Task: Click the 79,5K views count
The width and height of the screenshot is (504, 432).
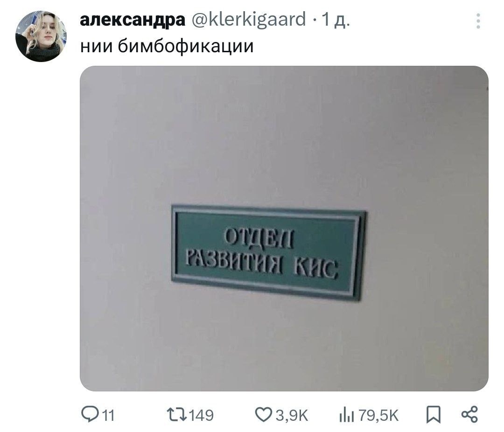Action: pos(378,416)
